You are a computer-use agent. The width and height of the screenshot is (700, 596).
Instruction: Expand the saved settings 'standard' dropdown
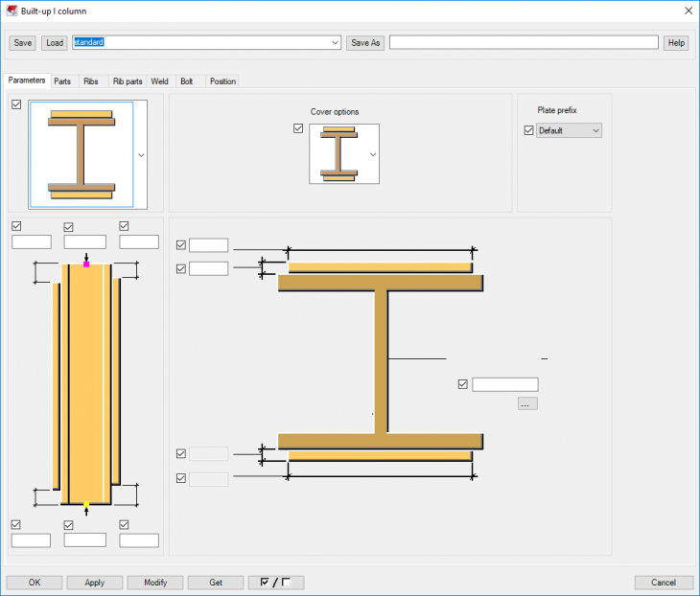[x=335, y=43]
